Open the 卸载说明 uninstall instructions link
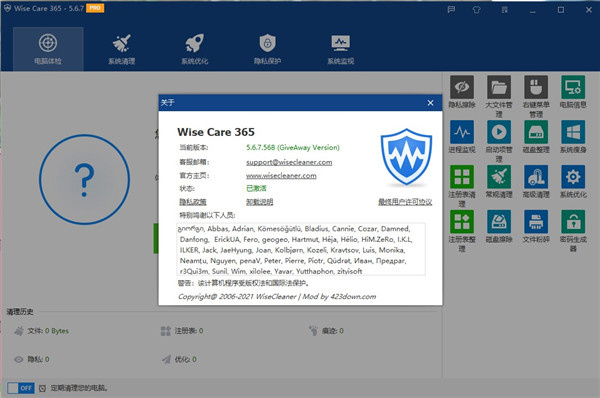 pyautogui.click(x=259, y=202)
